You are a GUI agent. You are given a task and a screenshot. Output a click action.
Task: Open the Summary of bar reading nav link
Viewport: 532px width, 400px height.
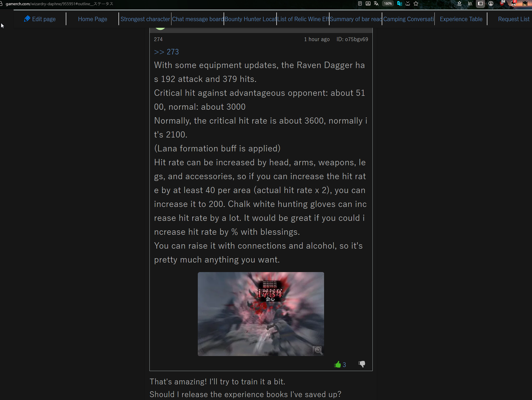pos(356,19)
